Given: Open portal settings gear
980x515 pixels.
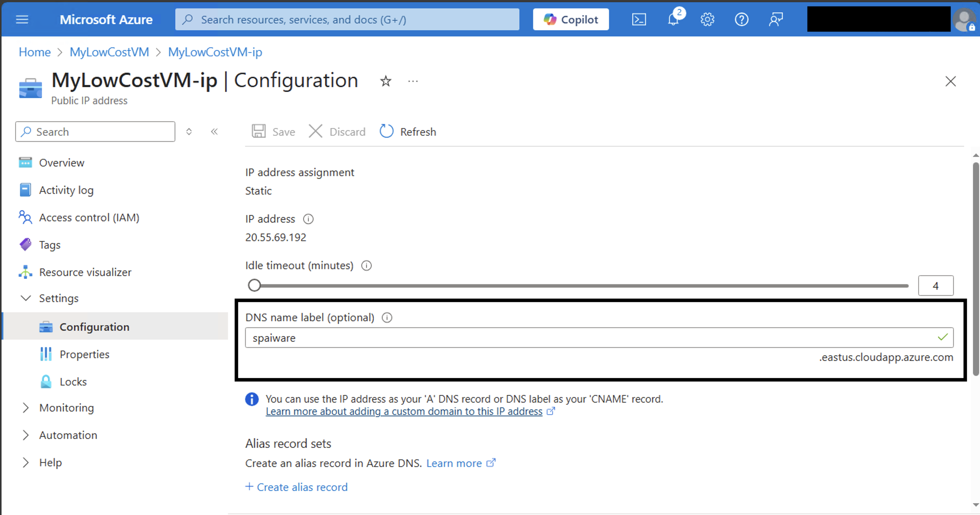Looking at the screenshot, I should point(707,20).
